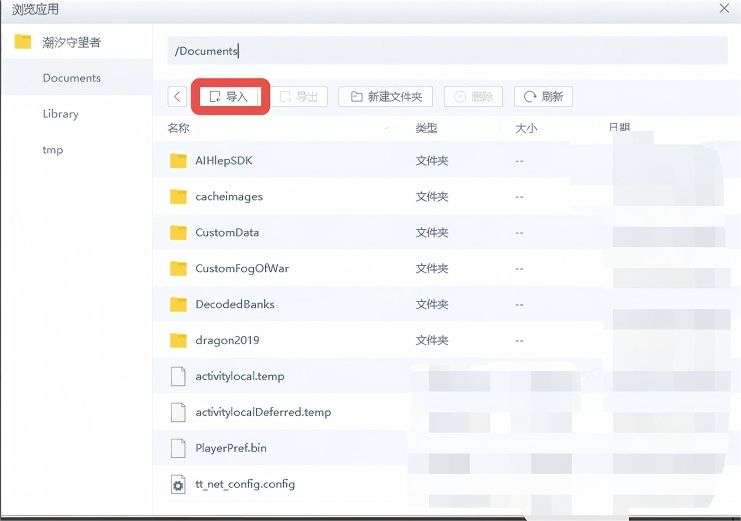Click the dragon2019 folder icon
Viewport: 741px width, 521px height.
coord(178,340)
